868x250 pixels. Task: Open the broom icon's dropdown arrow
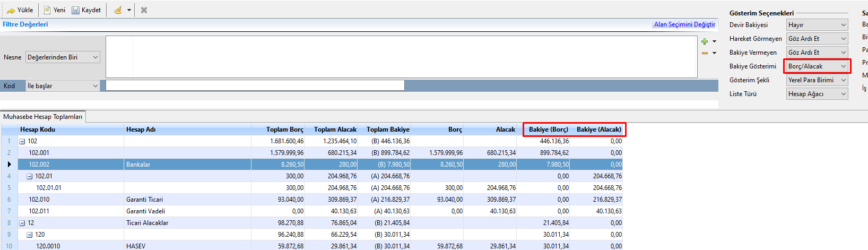coord(129,10)
